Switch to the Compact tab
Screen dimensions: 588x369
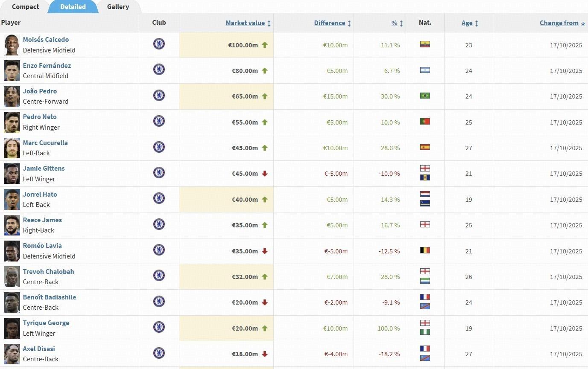[x=25, y=7]
